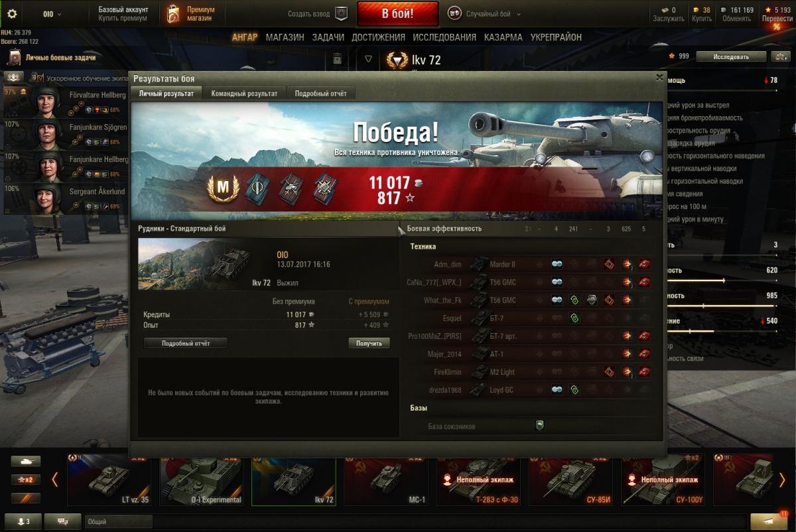The image size is (796, 532).
Task: Click the Получить premium button
Action: click(x=369, y=343)
